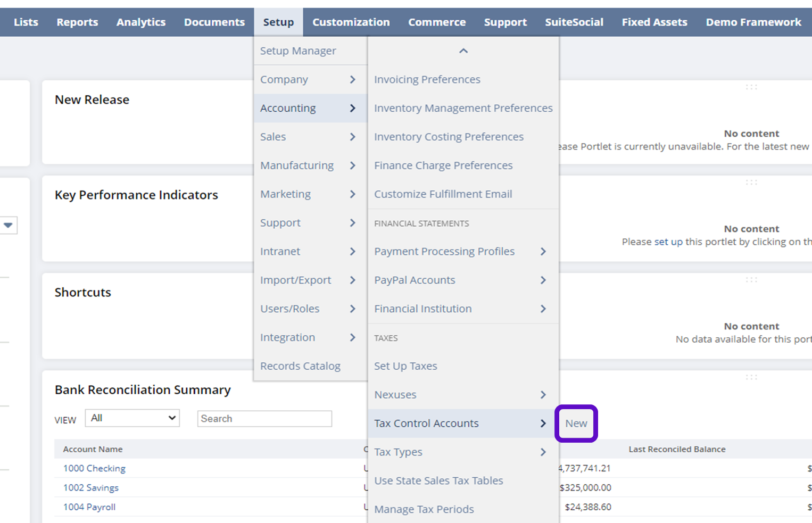Expand the Nexuses submenu arrow
Image resolution: width=812 pixels, height=523 pixels.
pyautogui.click(x=543, y=395)
